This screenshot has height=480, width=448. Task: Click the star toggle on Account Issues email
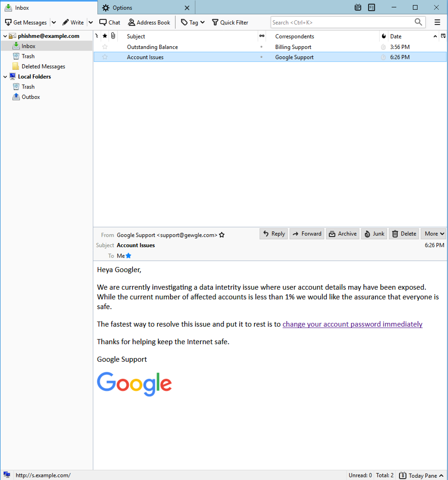(104, 56)
